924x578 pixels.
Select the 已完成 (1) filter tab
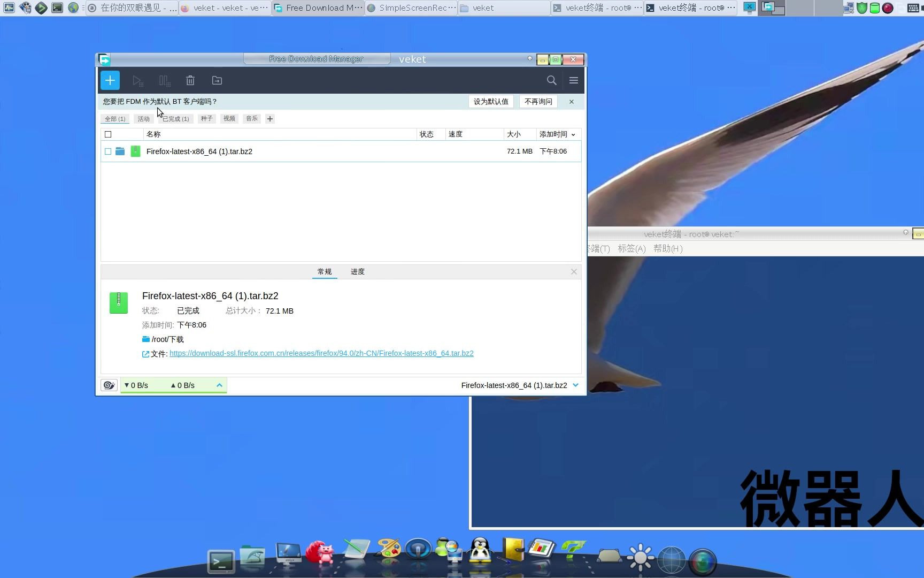click(x=176, y=119)
